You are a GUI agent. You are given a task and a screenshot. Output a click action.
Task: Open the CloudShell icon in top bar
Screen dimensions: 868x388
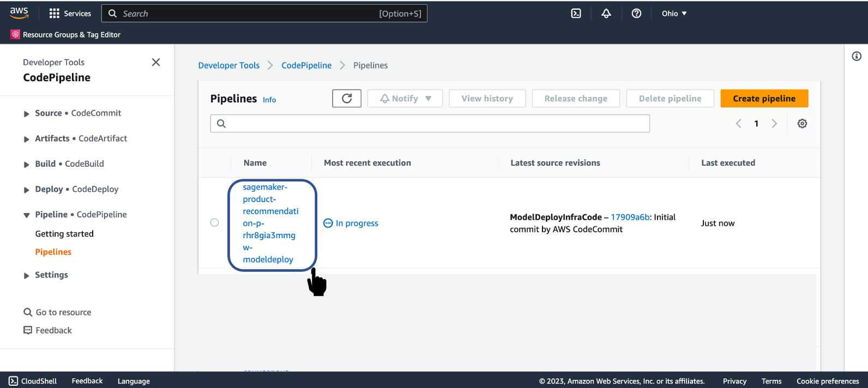click(576, 14)
